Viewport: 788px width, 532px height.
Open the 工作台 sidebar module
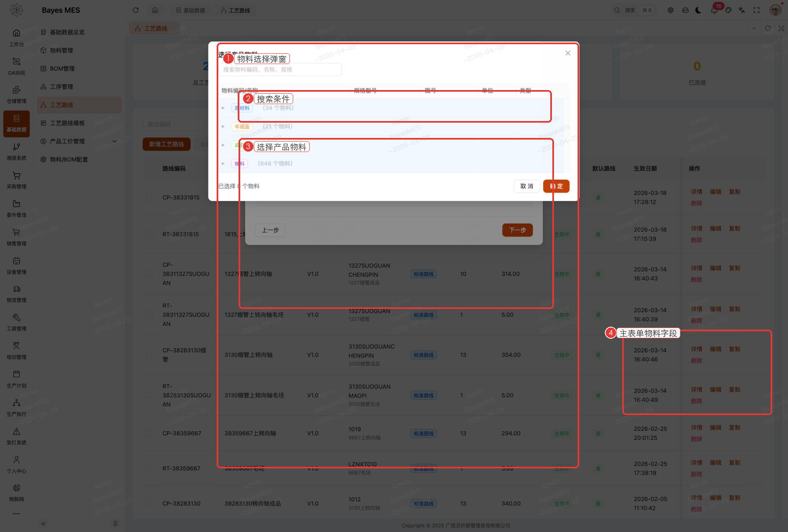pyautogui.click(x=17, y=38)
